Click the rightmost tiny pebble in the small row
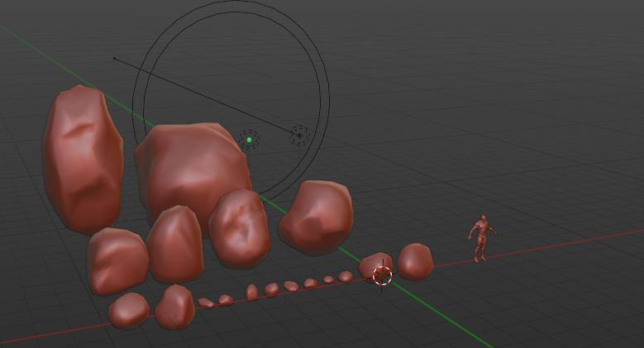 (346, 276)
